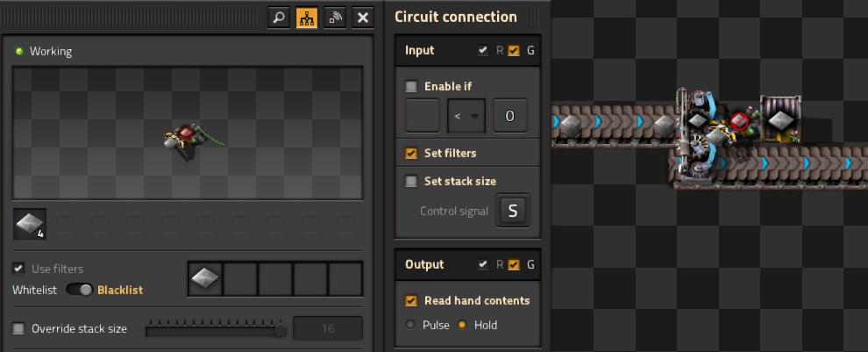This screenshot has width=868, height=352.
Task: Click the Whitelist label
Action: [34, 290]
